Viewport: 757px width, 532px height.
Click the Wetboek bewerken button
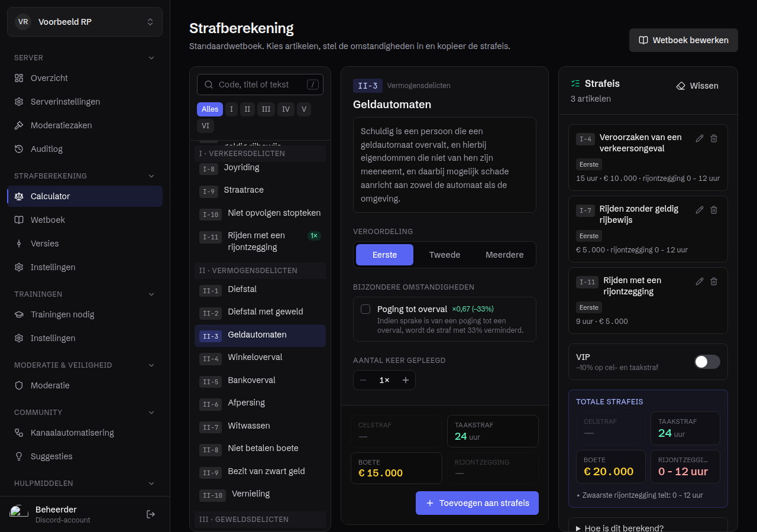point(684,40)
